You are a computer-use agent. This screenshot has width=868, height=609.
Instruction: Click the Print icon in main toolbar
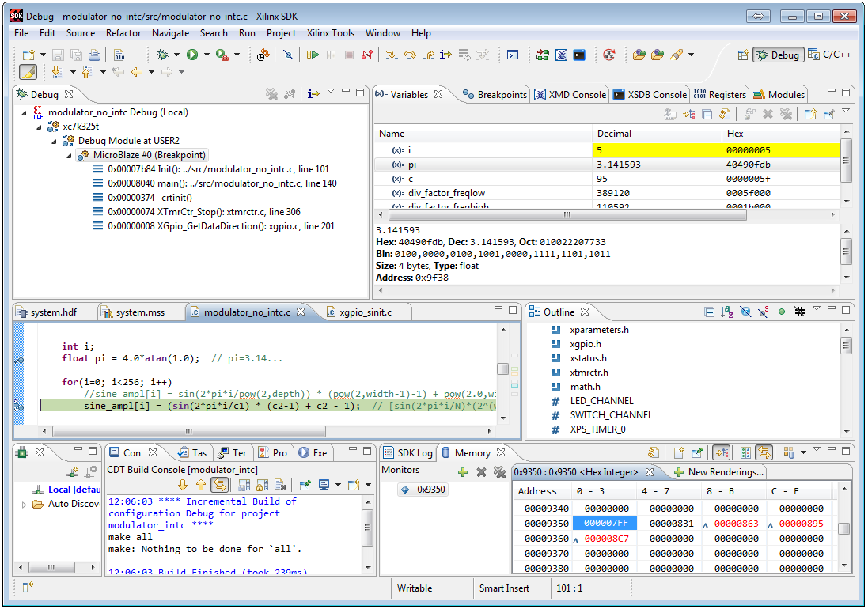tap(95, 55)
